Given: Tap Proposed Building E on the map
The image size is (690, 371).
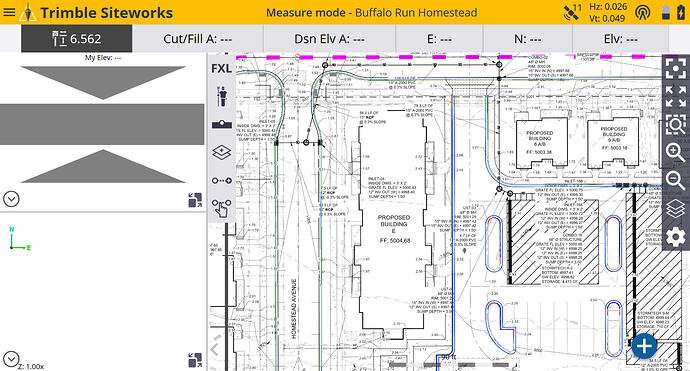Looking at the screenshot, I should tap(394, 229).
